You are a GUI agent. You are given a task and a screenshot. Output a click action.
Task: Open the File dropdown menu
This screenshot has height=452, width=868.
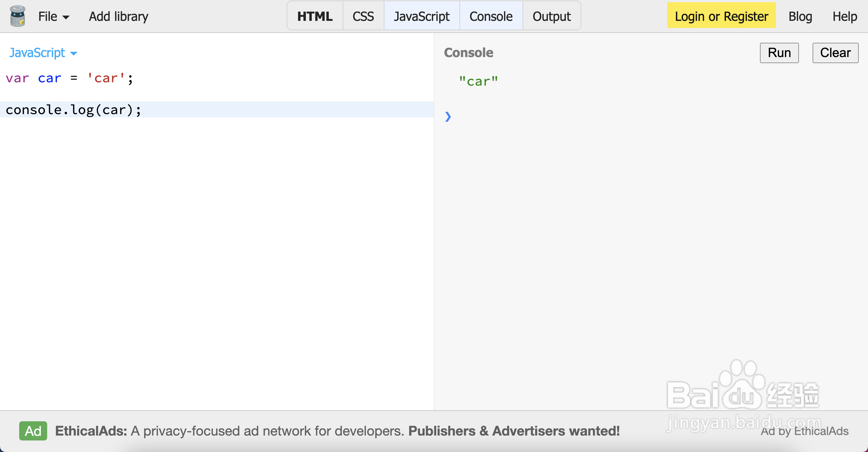[x=53, y=16]
